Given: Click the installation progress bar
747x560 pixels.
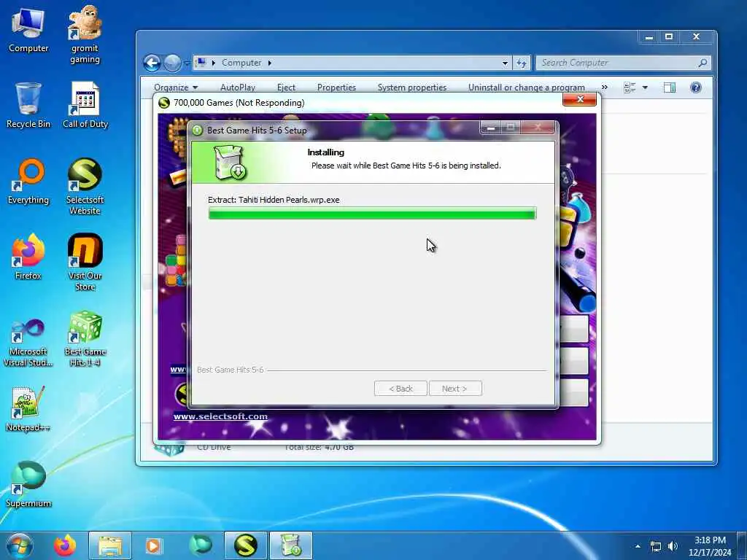Looking at the screenshot, I should [x=372, y=214].
